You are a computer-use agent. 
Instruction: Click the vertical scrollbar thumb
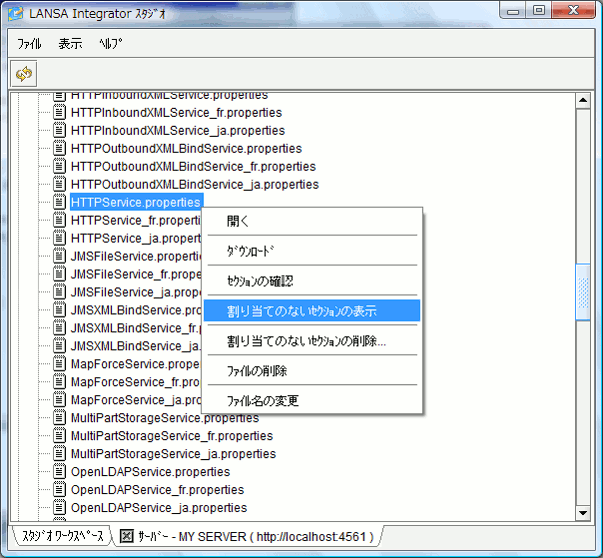click(583, 292)
